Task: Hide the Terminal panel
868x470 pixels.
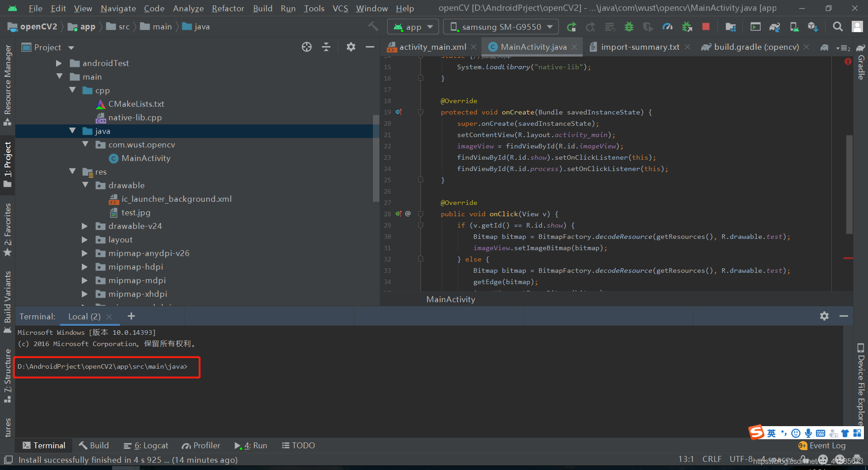Action: pyautogui.click(x=844, y=316)
